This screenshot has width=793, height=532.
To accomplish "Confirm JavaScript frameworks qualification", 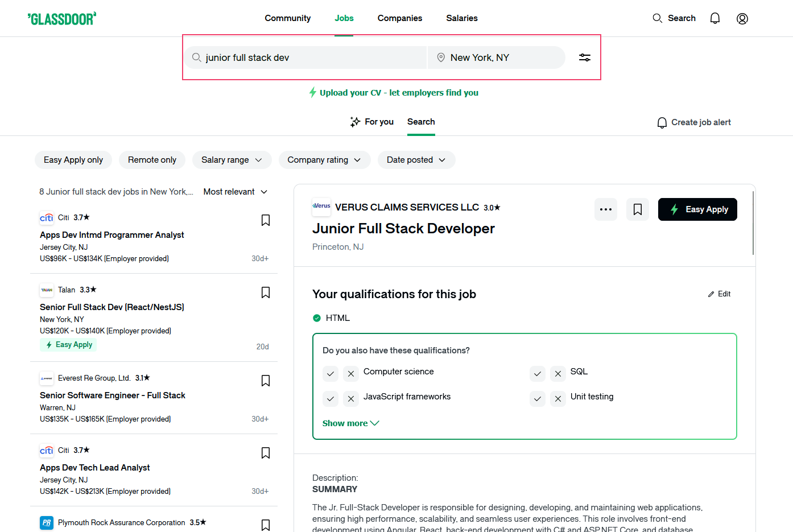I will click(331, 399).
